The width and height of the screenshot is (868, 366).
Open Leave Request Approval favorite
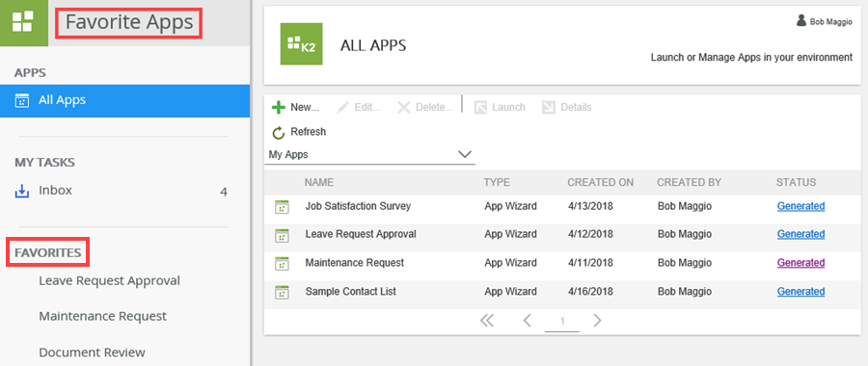pos(110,281)
